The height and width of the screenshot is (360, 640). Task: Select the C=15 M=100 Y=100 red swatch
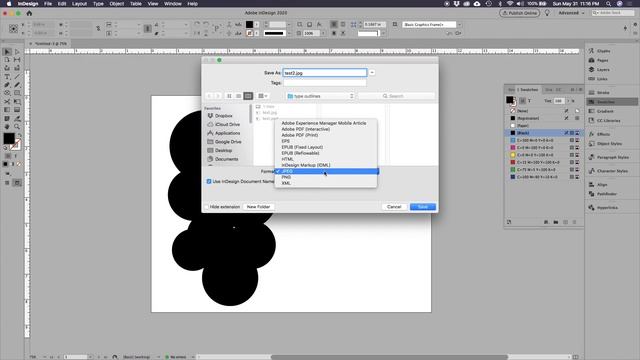[544, 162]
